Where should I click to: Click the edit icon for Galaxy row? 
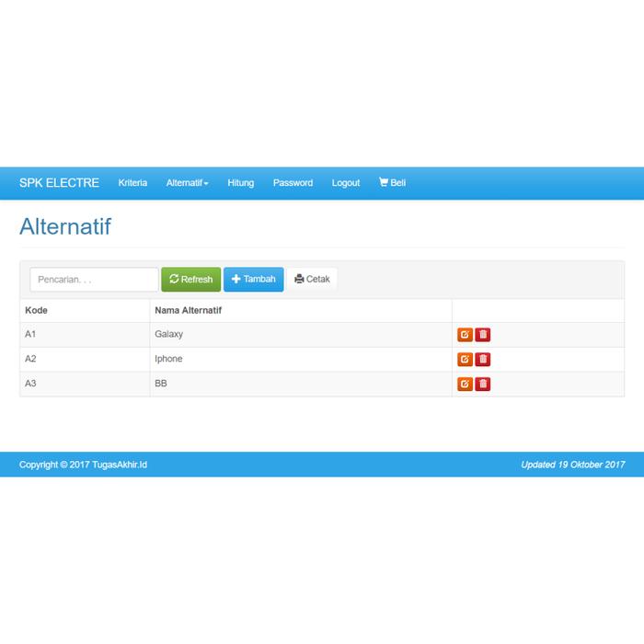(x=465, y=335)
